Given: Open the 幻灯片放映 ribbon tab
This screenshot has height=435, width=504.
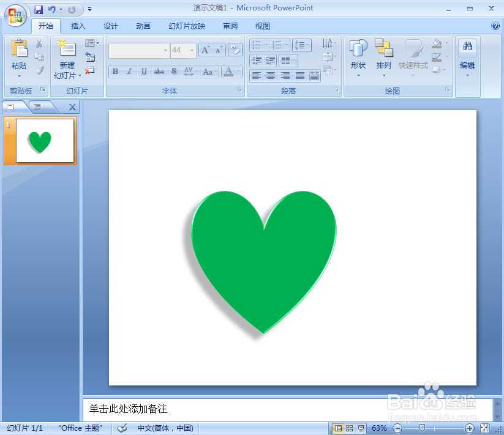Looking at the screenshot, I should pos(187,26).
